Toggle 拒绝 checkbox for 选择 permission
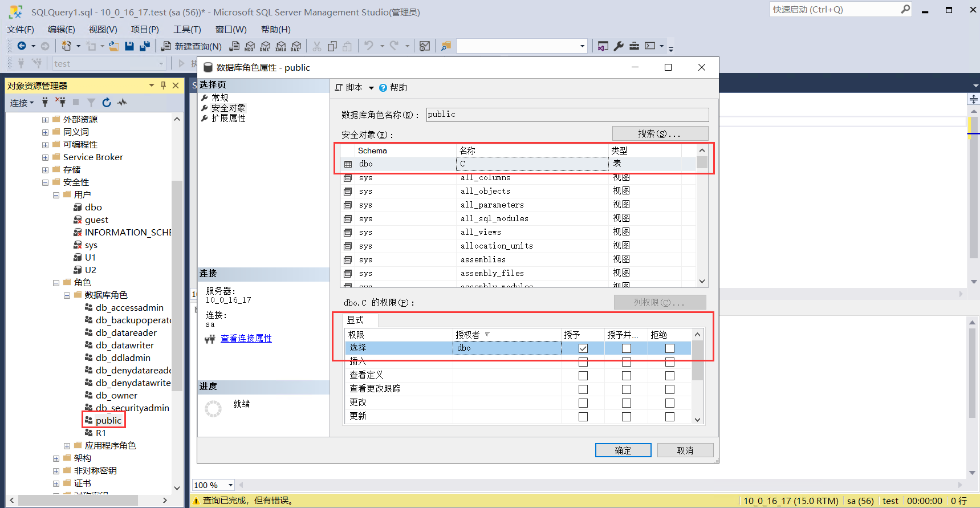This screenshot has height=508, width=980. click(x=670, y=348)
